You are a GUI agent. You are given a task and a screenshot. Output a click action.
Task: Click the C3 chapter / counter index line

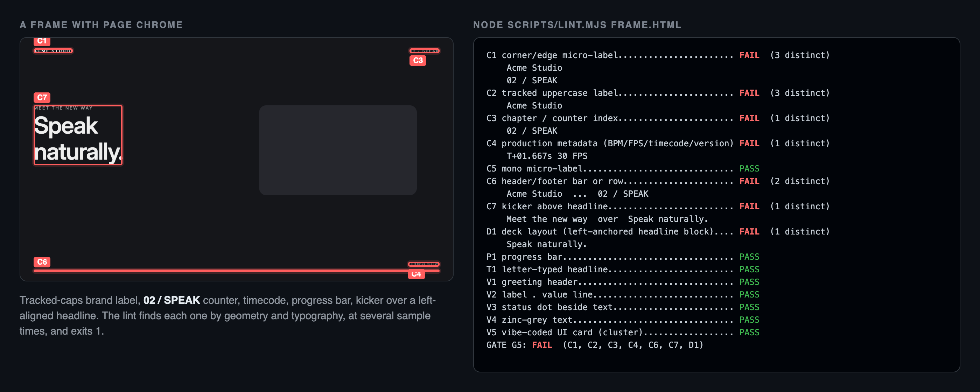pos(658,118)
